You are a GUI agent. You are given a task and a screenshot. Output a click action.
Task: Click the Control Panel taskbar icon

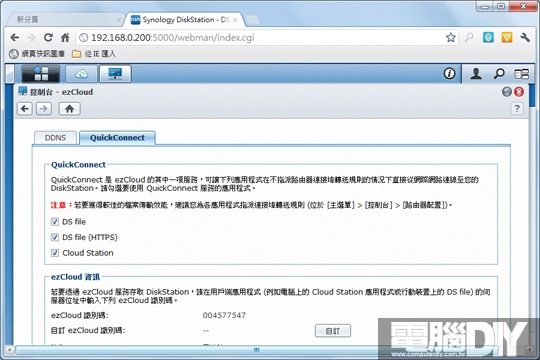pos(115,73)
